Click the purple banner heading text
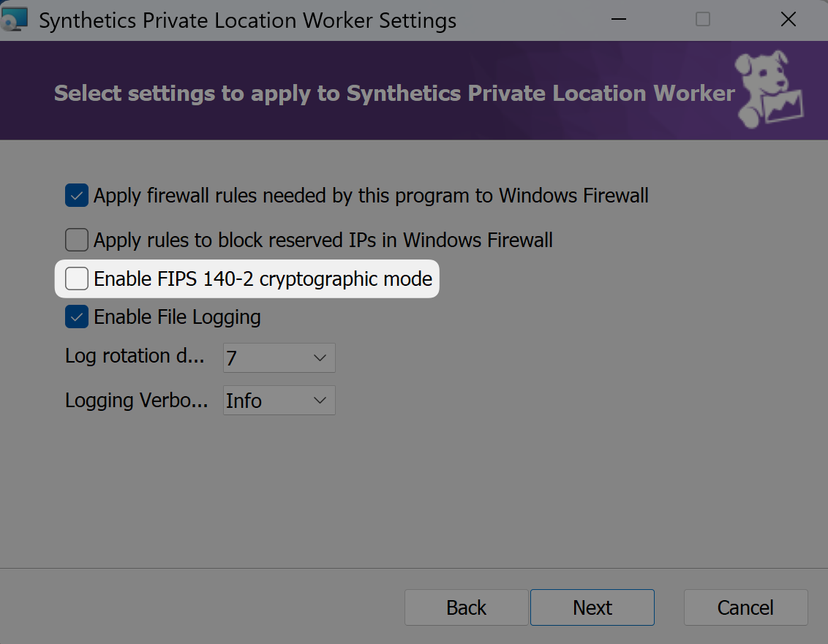The height and width of the screenshot is (644, 828). 394,94
